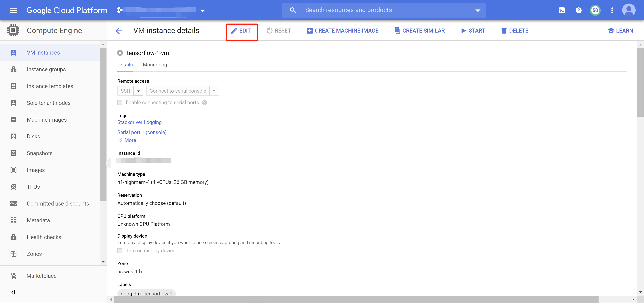Open Serial port 1 (console) link

(142, 132)
